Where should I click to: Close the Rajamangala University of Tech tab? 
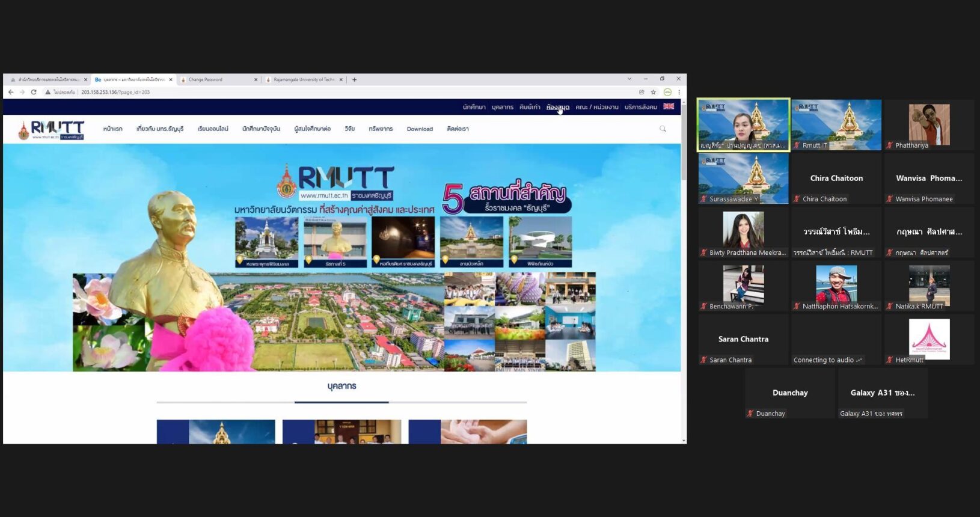(x=341, y=79)
